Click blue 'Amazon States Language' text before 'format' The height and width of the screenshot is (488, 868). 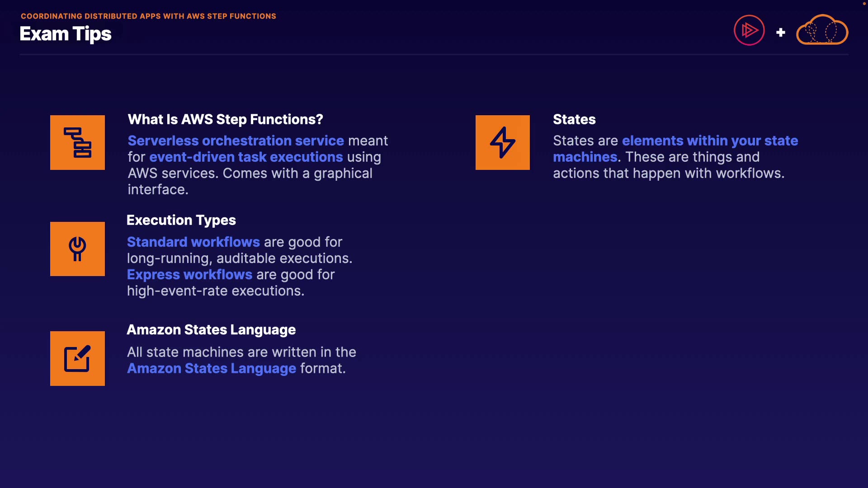tap(211, 368)
